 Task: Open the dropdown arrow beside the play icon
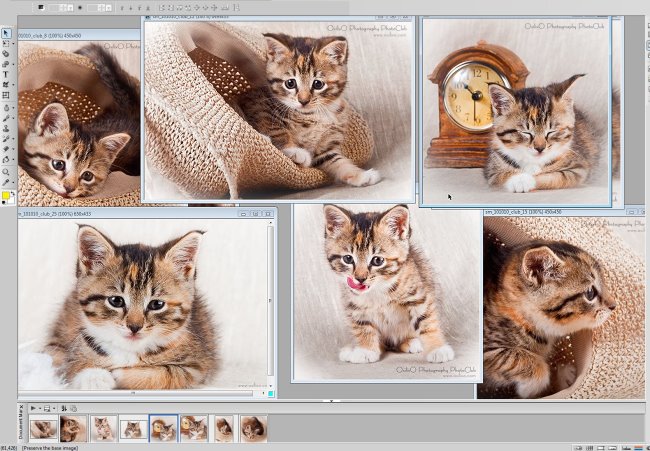pos(40,408)
